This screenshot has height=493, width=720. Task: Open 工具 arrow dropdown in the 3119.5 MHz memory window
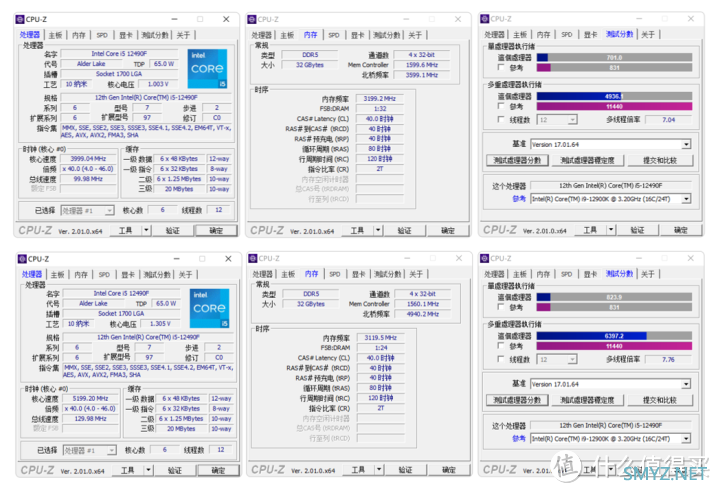pos(379,470)
